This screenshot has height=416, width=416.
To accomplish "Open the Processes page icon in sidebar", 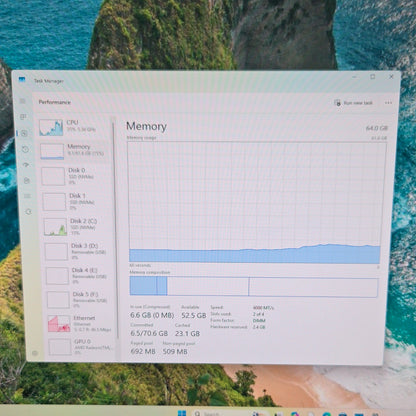I will click(x=23, y=117).
